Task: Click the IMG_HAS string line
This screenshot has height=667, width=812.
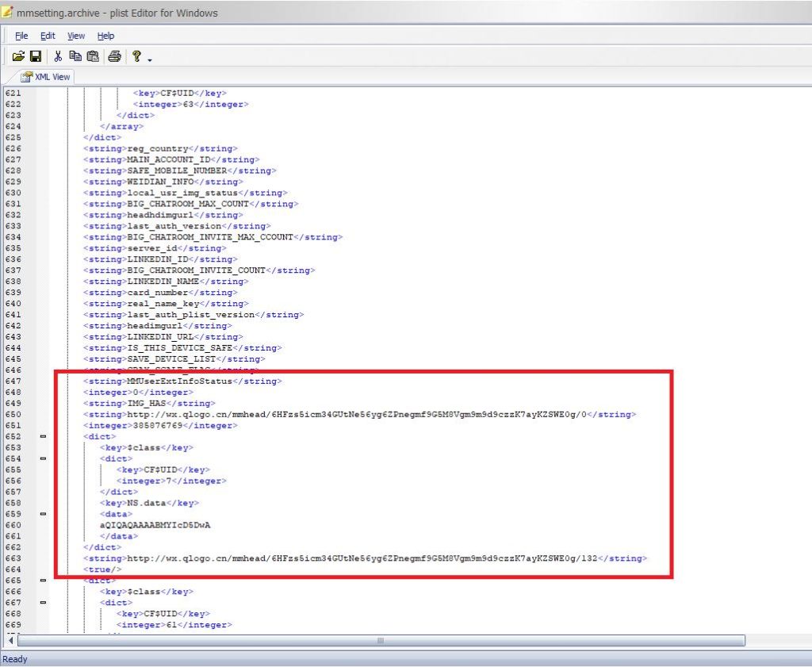Action: click(x=149, y=404)
